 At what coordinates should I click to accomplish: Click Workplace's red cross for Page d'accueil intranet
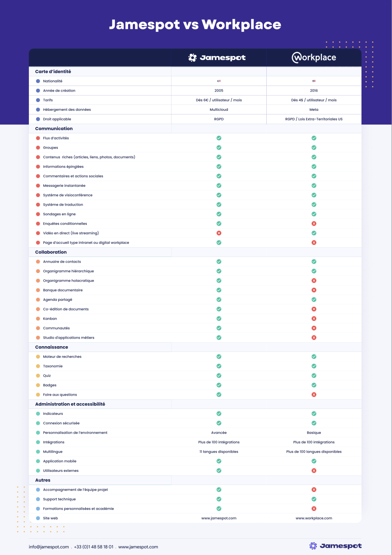314,243
